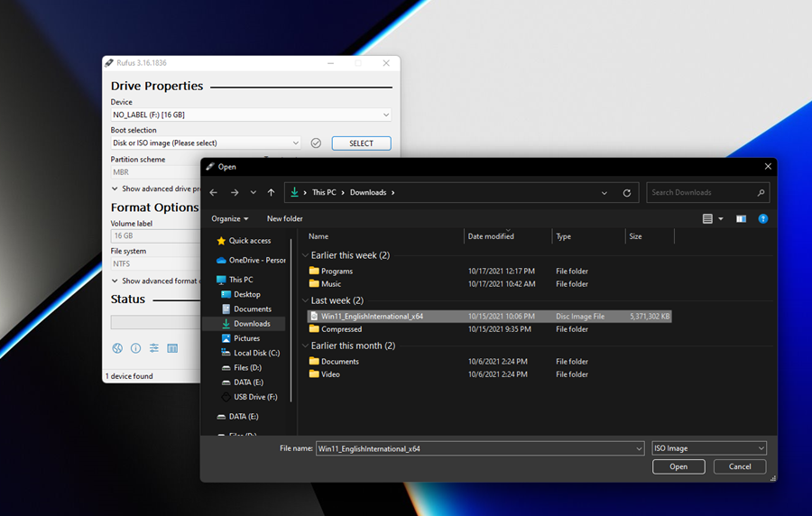Go back with the left arrow
The image size is (812, 516).
pos(213,192)
